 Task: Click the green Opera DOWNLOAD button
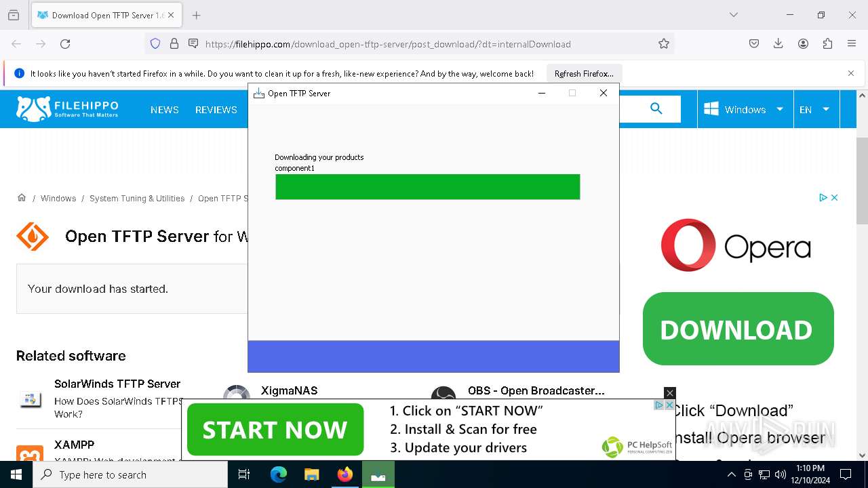click(x=738, y=329)
